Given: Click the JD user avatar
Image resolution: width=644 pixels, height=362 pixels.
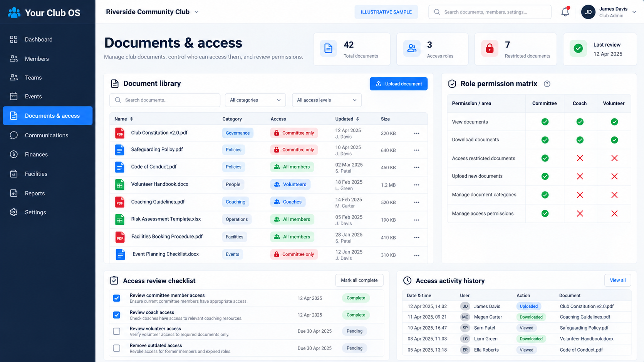Looking at the screenshot, I should click(x=588, y=12).
